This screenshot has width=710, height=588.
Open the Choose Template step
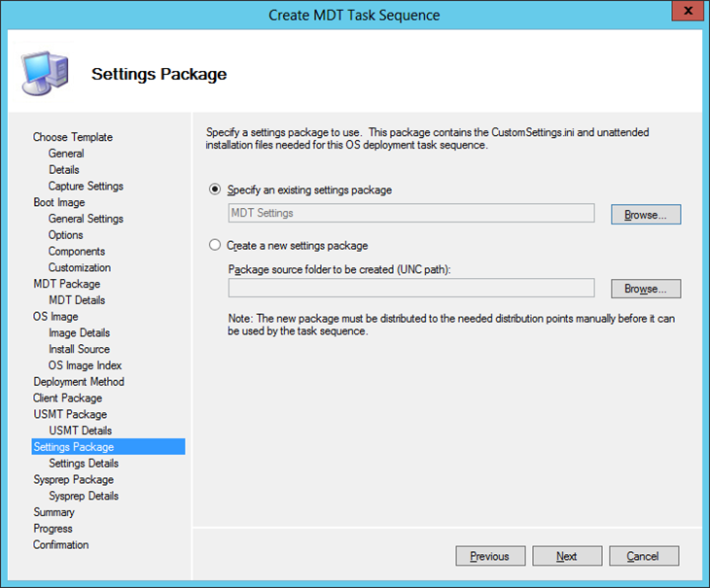tap(73, 137)
